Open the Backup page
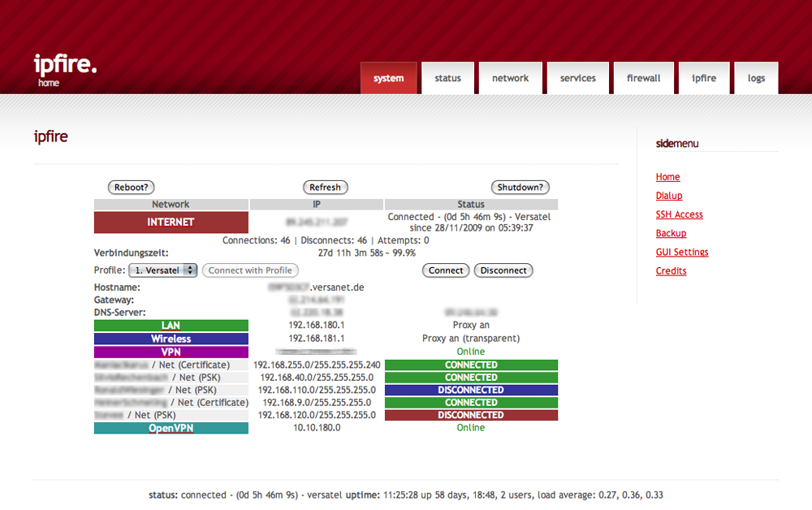The width and height of the screenshot is (812, 510). [671, 233]
